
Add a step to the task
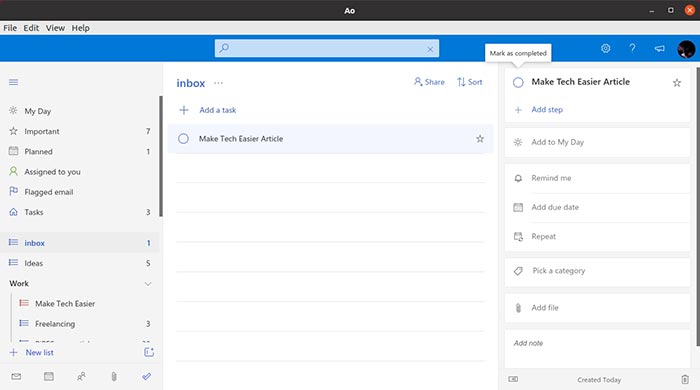click(547, 110)
